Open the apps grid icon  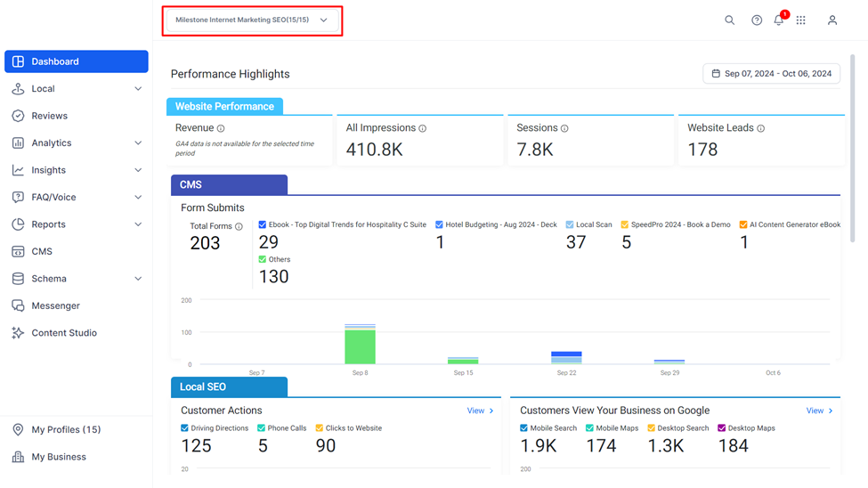(800, 20)
